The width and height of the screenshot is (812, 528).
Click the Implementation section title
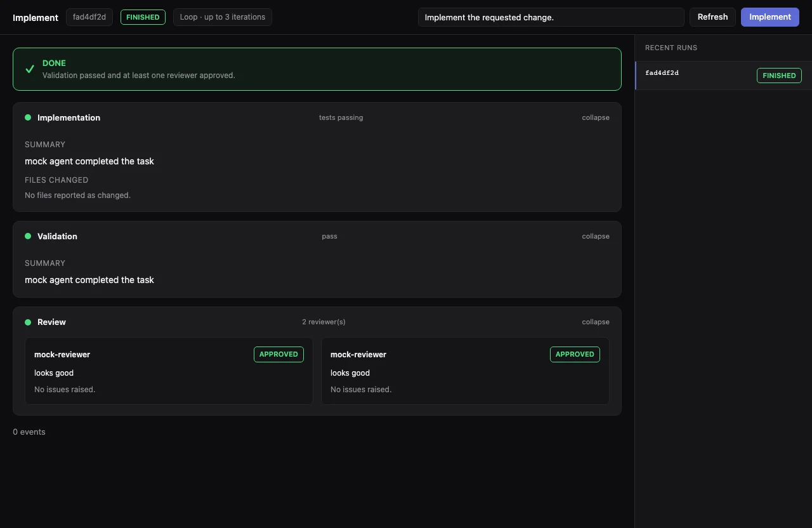tap(69, 117)
